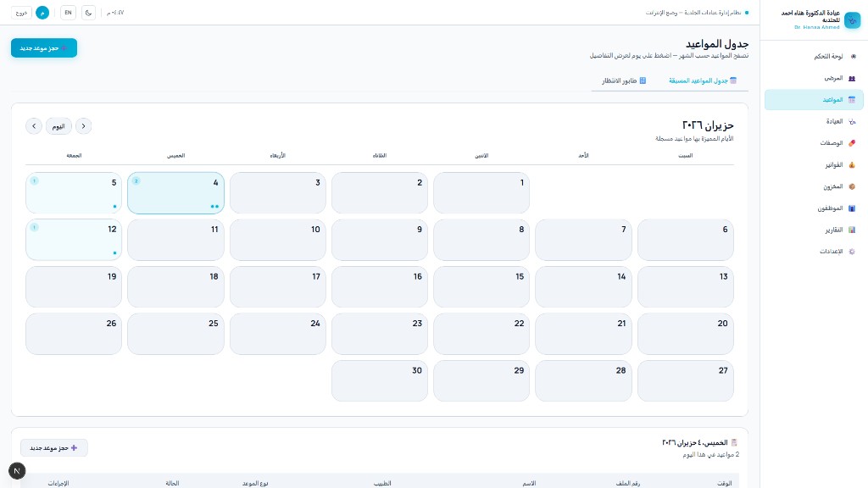
Task: Open المرضى patients icon in sidebar
Action: click(x=852, y=78)
